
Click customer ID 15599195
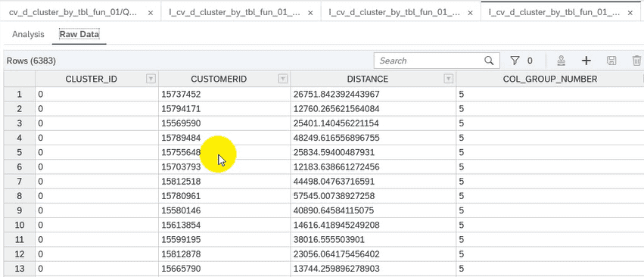tap(181, 239)
